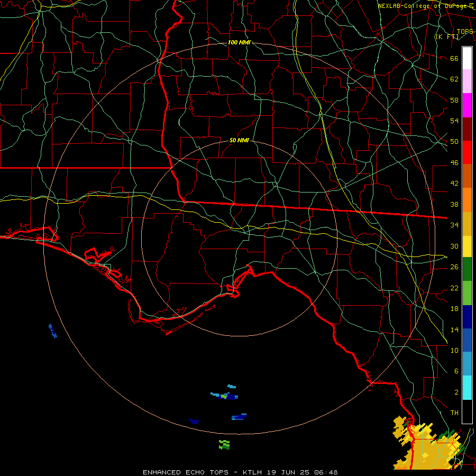Screen dimensions: 476x476
Task: Click the "TH" threshold legend label
Action: click(454, 413)
